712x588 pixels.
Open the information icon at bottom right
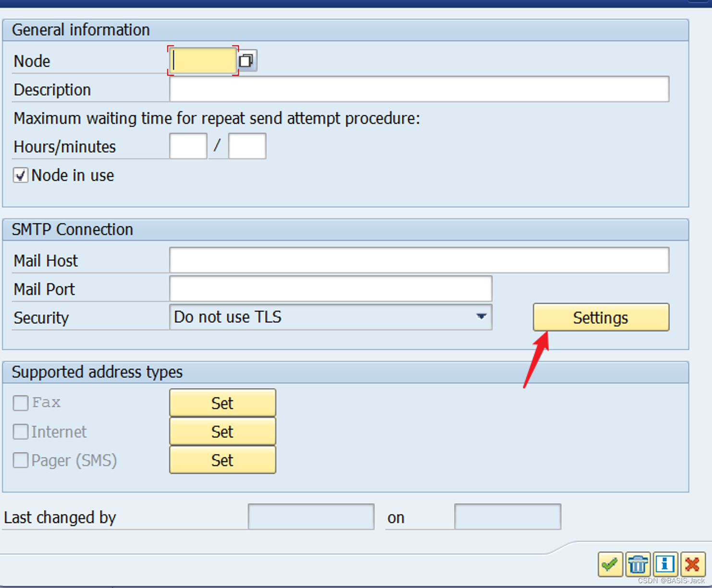(x=665, y=564)
